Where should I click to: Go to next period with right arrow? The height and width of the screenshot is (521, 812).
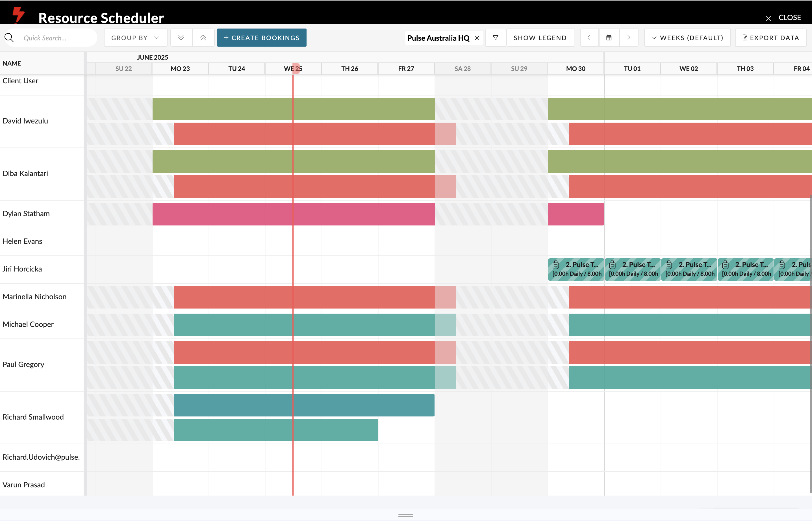pyautogui.click(x=629, y=38)
